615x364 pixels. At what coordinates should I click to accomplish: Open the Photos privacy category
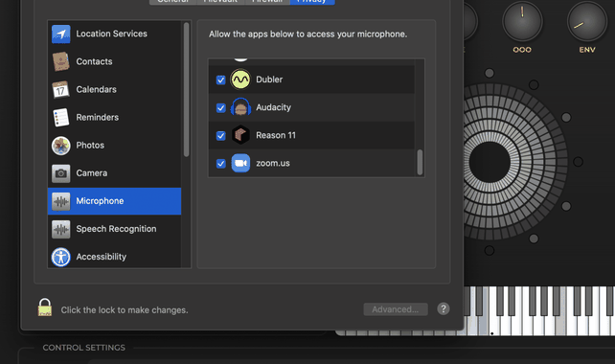(114, 146)
